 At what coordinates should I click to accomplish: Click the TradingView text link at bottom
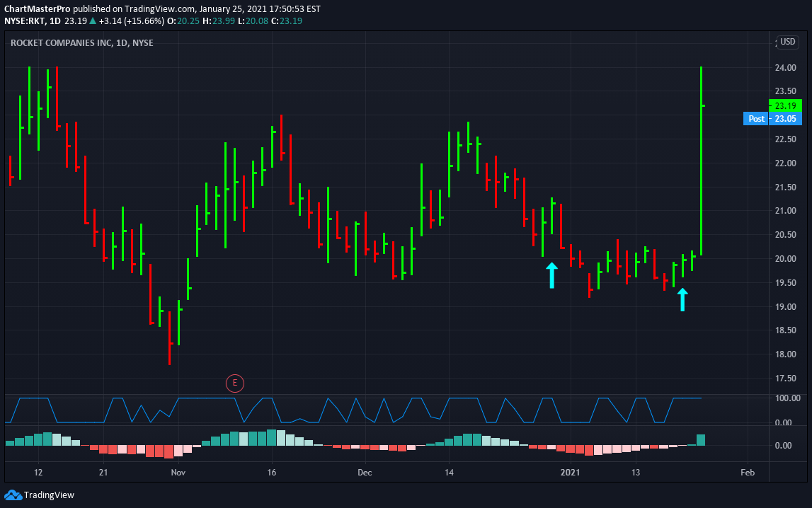point(49,495)
